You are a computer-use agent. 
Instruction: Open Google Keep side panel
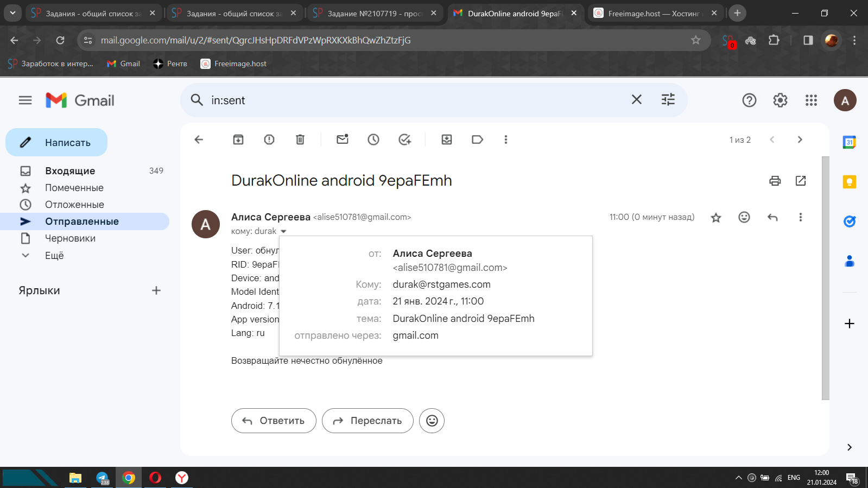(850, 182)
